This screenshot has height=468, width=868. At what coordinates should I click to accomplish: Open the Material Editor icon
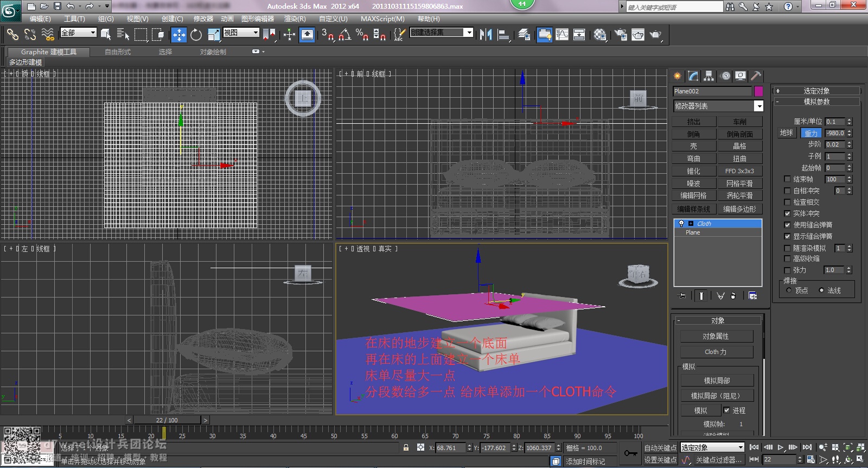tap(600, 35)
